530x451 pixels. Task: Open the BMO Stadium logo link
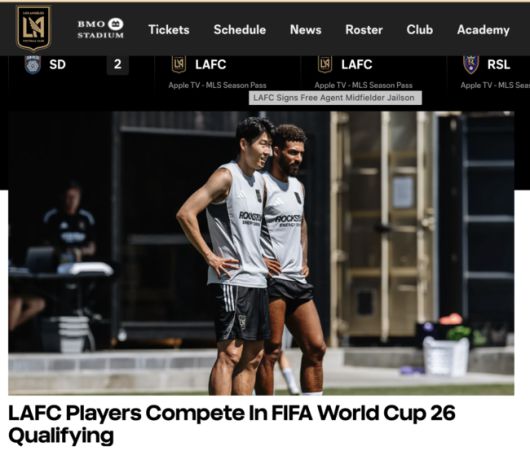click(x=100, y=28)
